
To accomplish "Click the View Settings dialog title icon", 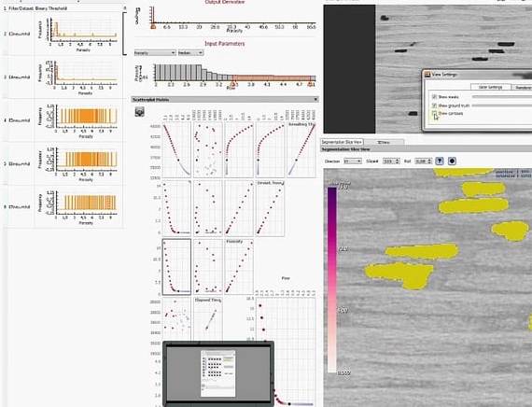I will pos(427,75).
